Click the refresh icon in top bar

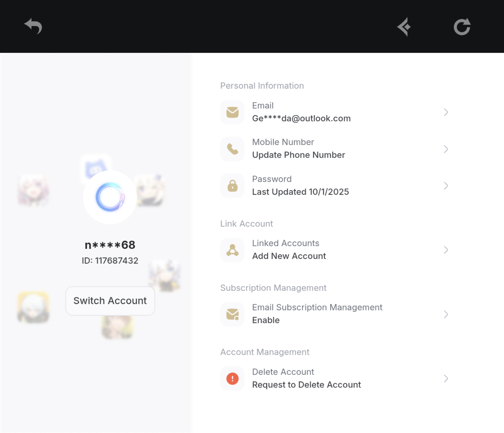coord(462,27)
